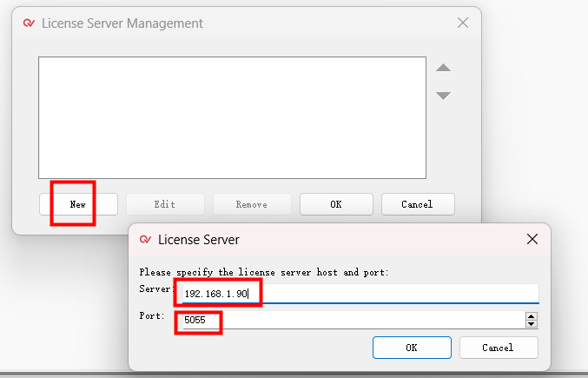Image resolution: width=588 pixels, height=378 pixels.
Task: Click the greyed-out Edit button
Action: [165, 204]
